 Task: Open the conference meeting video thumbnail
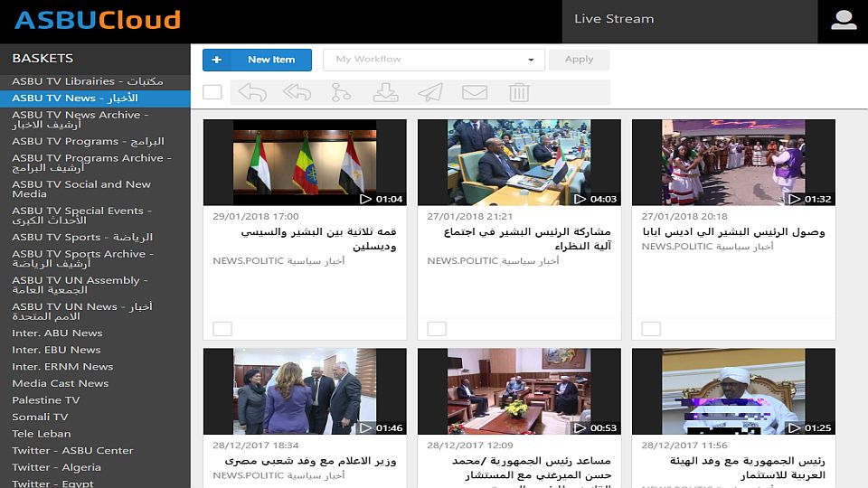coord(519,162)
